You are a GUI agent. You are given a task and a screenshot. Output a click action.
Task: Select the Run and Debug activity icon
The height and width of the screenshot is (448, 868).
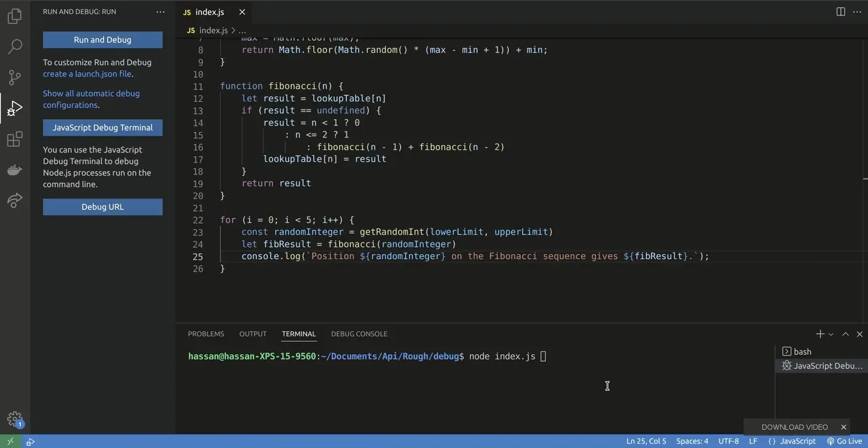[15, 108]
